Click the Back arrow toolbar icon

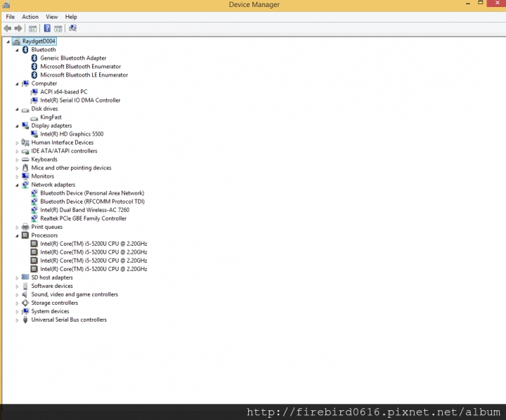(8, 28)
